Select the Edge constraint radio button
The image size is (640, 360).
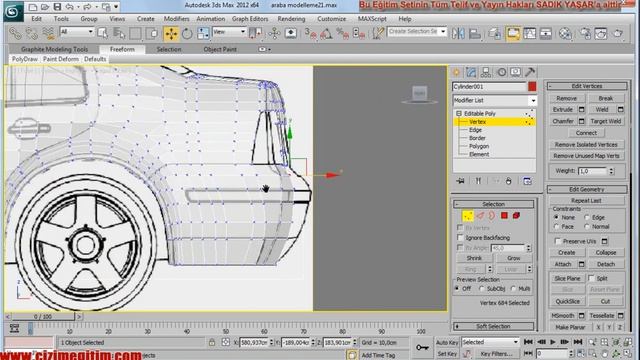587,218
